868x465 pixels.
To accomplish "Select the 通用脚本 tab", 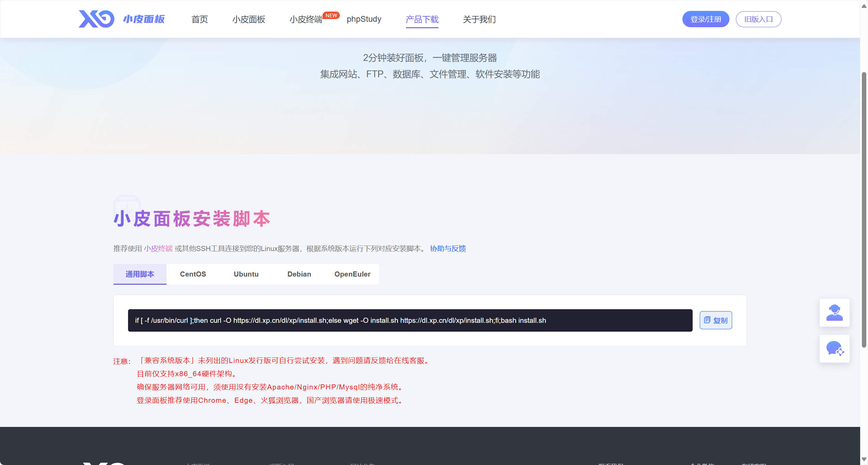I will pos(140,274).
